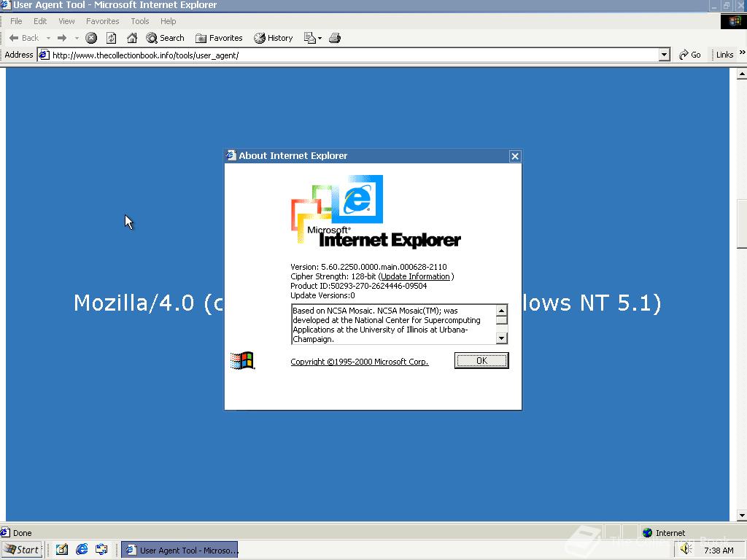The image size is (747, 560).
Task: Open the History toolbar button
Action: (x=274, y=38)
